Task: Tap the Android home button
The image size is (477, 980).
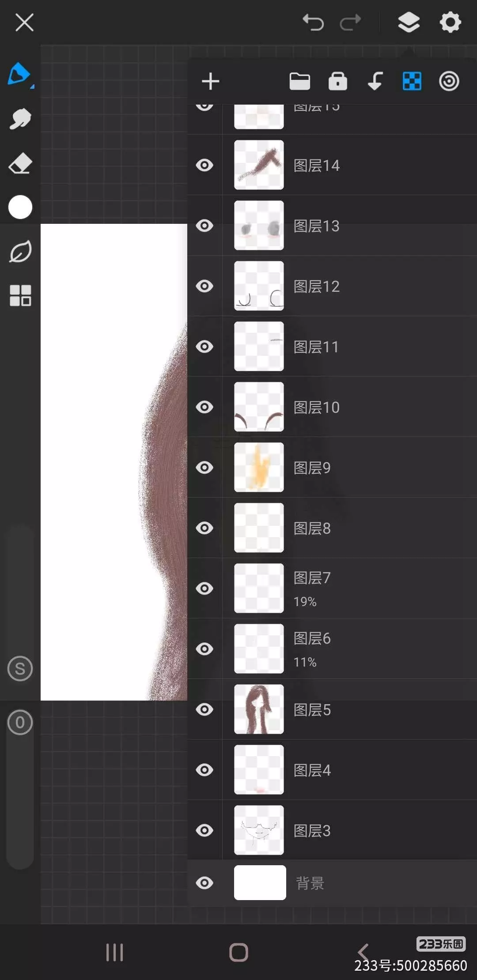Action: tap(238, 952)
